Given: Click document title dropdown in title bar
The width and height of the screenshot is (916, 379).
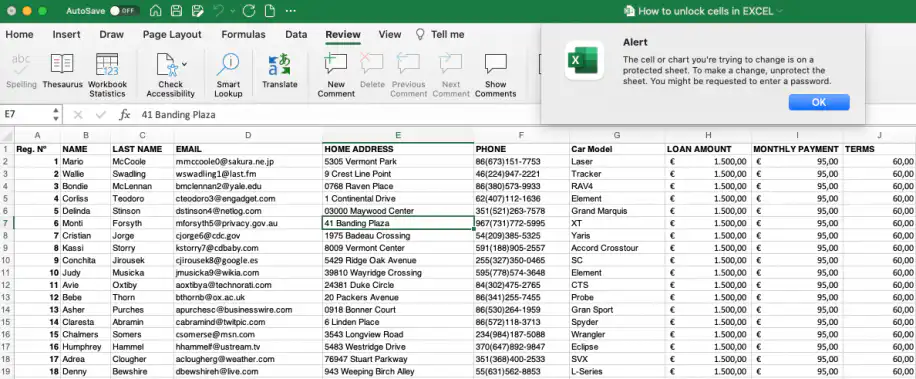Looking at the screenshot, I should [x=779, y=11].
